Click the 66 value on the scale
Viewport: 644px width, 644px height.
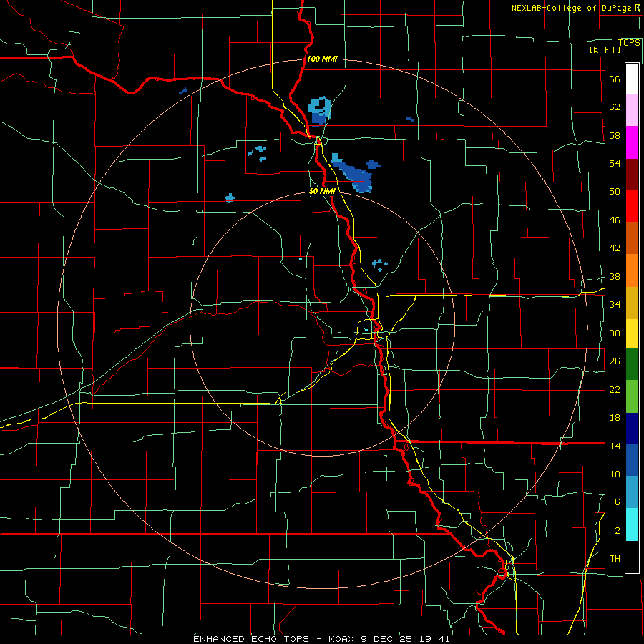coord(615,79)
